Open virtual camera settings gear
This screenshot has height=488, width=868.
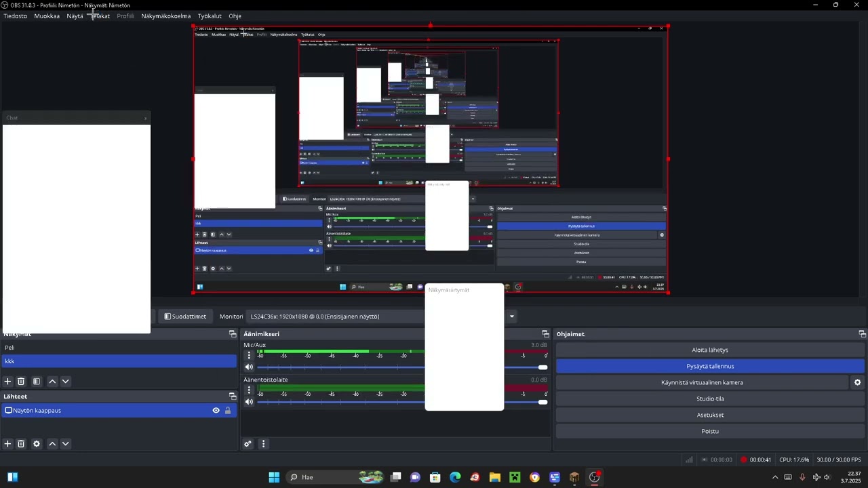pyautogui.click(x=857, y=382)
